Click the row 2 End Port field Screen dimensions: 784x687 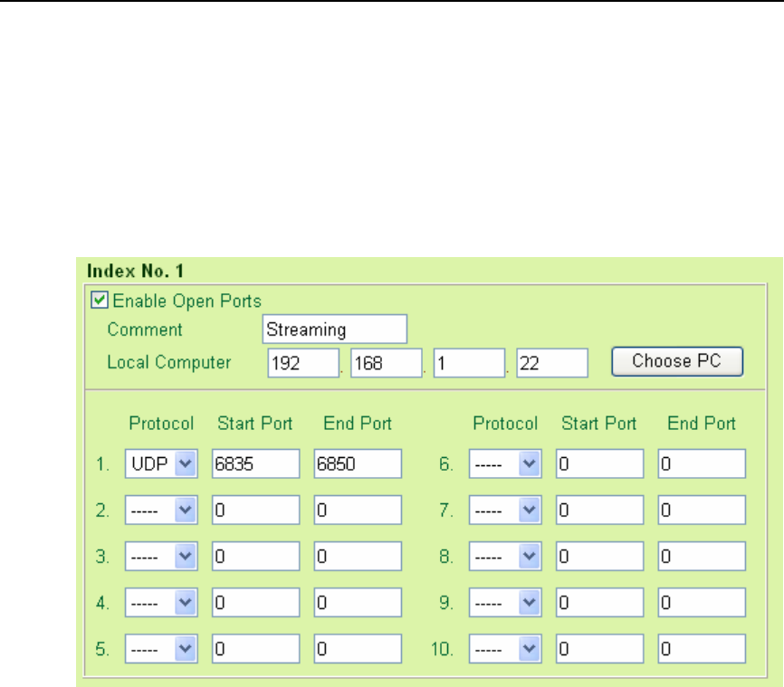click(358, 510)
